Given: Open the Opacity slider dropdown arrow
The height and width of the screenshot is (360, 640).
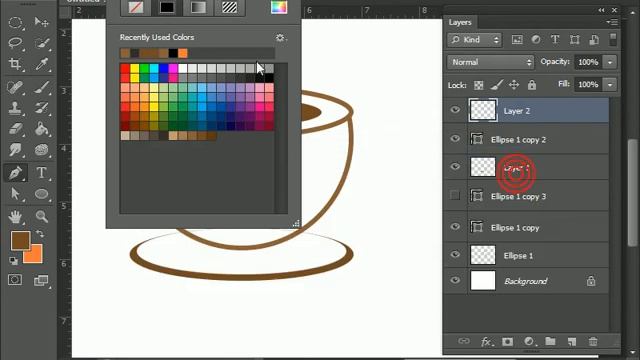Looking at the screenshot, I should coord(610,62).
